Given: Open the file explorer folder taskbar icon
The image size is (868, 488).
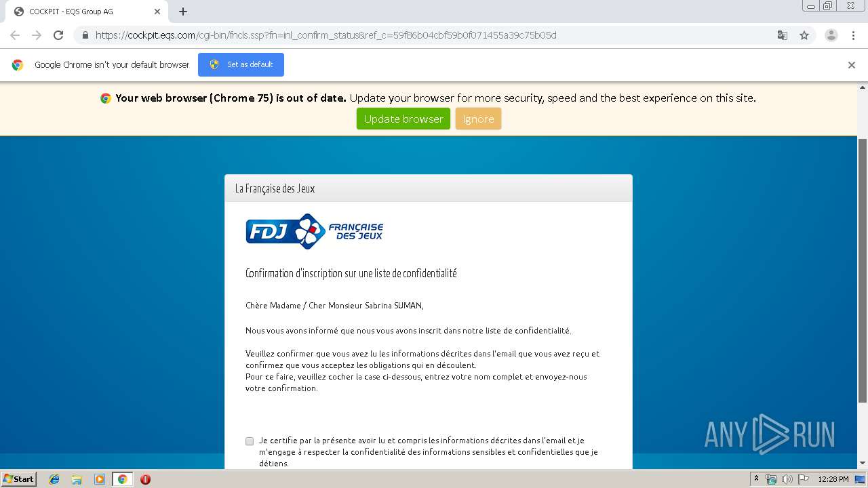Looking at the screenshot, I should (77, 479).
